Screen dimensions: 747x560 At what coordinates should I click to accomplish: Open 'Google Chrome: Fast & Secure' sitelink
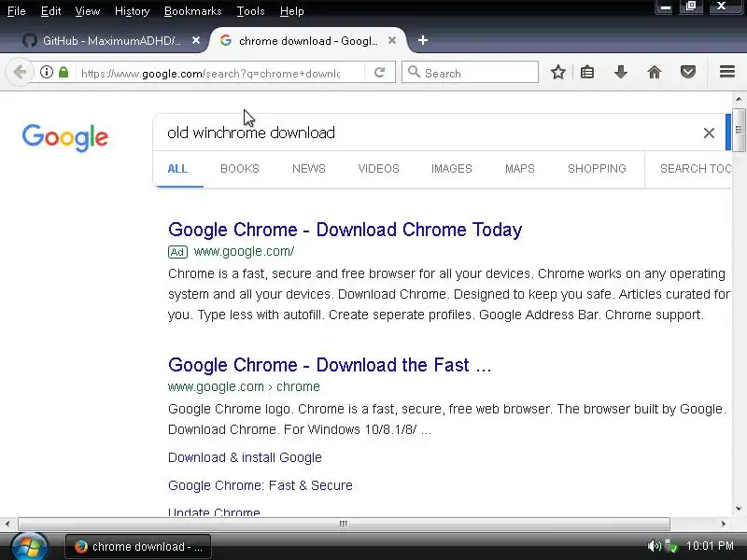tap(261, 485)
